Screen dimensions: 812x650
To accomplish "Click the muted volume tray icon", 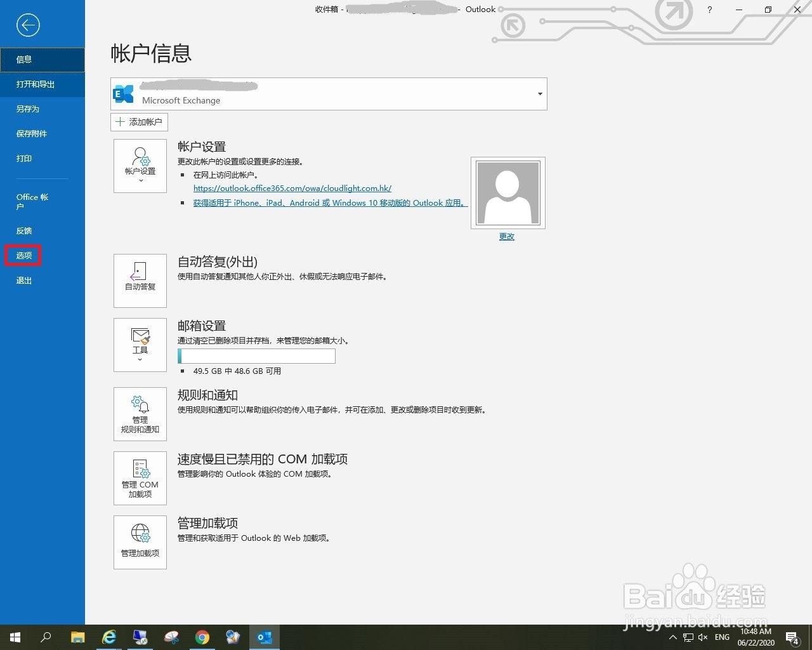I will tap(703, 637).
